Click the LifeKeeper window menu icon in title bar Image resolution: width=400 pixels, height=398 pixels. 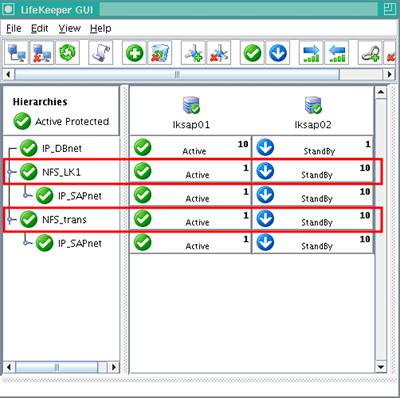(x=8, y=9)
